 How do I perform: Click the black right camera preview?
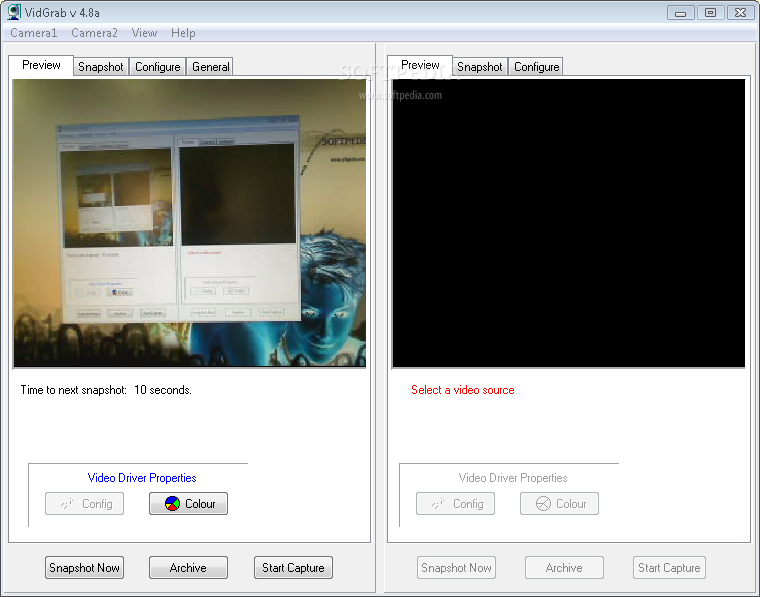click(x=569, y=223)
